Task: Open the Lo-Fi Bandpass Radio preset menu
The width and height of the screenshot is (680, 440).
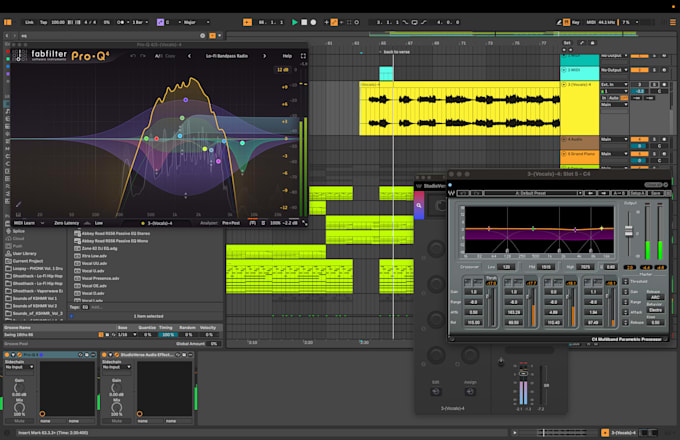Action: click(x=226, y=56)
